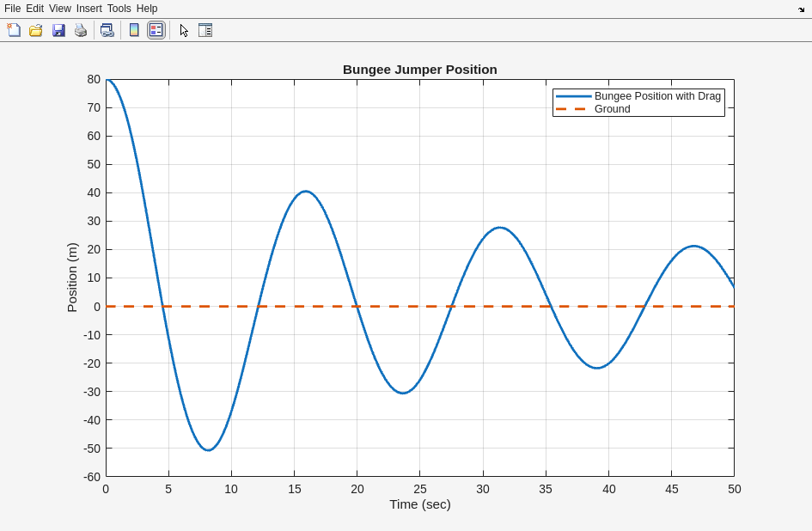Screen dimensions: 812x531
Task: Toggle the Insert Colorbar button
Action: click(x=134, y=30)
